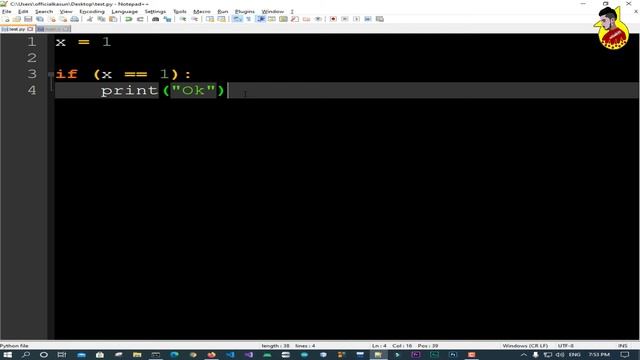Click the Paste clipboard icon

[x=113, y=19]
